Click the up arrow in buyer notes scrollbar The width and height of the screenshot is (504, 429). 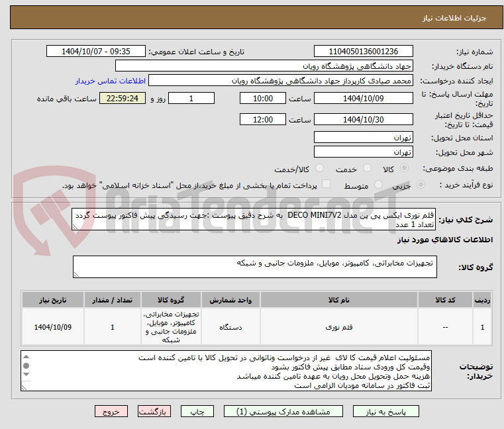tap(26, 357)
